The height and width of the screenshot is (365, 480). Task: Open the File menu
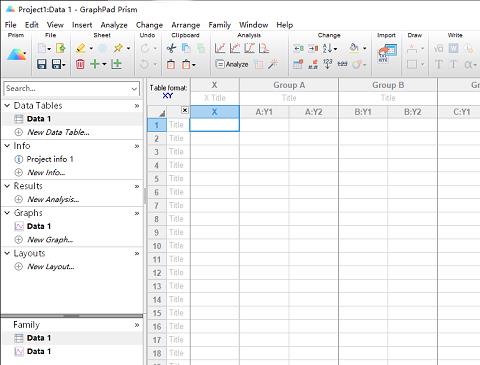click(10, 25)
